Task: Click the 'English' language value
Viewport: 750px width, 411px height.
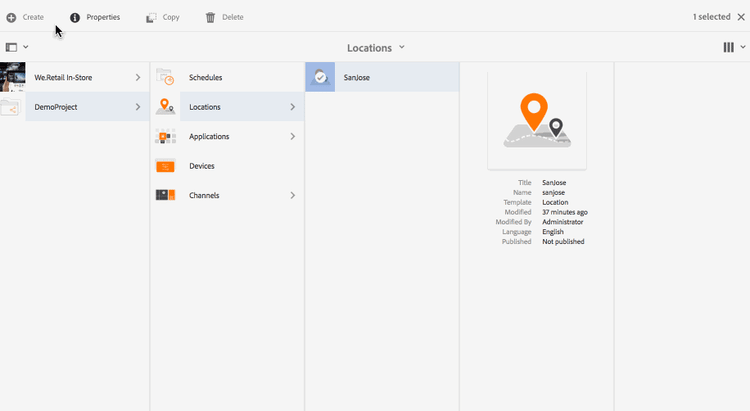Action: [553, 232]
